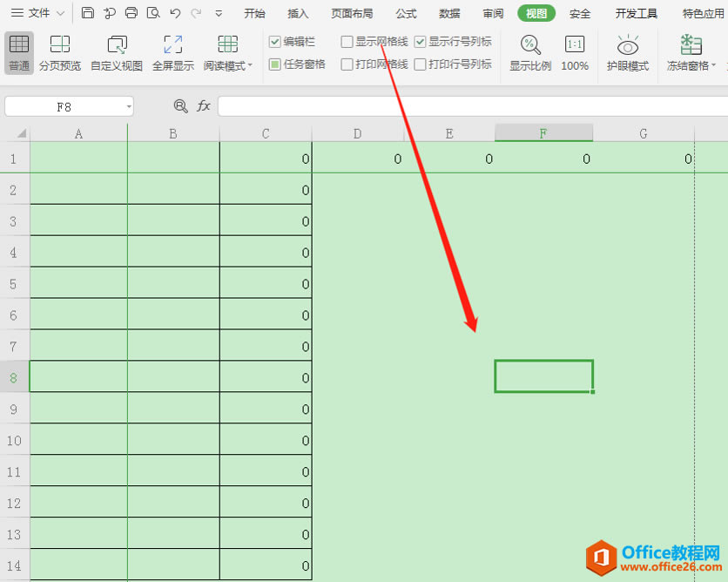Click cell C5 containing 0
This screenshot has height=582, width=728.
pyautogui.click(x=266, y=283)
